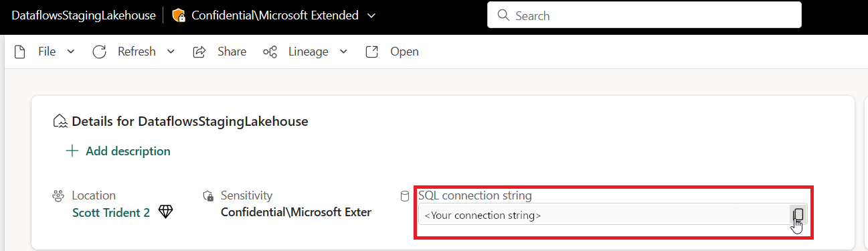Copy the SQL connection string
Screen dimensions: 868x251
[x=798, y=215]
